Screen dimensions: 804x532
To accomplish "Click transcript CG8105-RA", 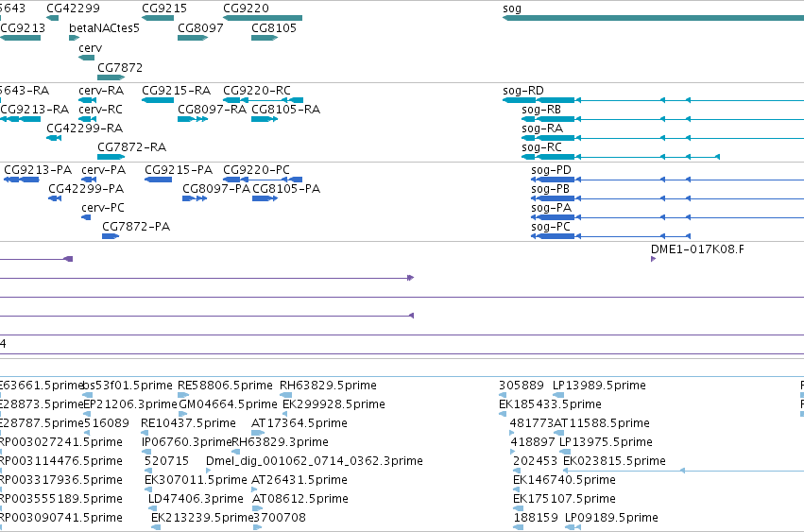I will (x=285, y=110).
